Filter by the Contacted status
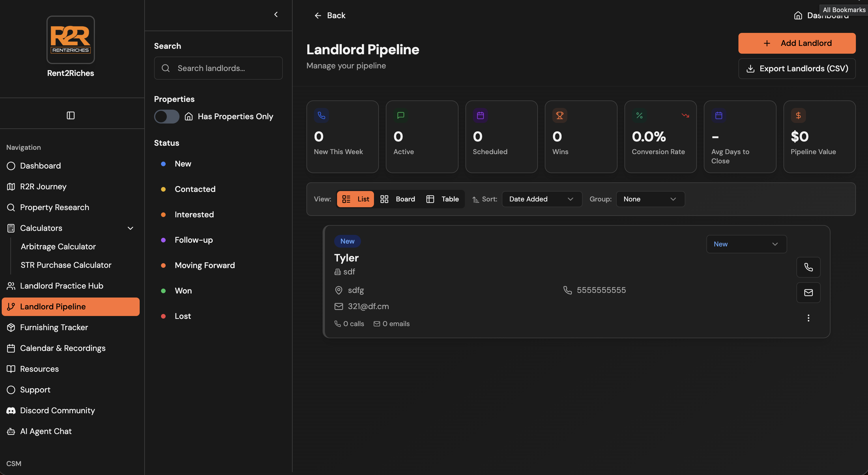This screenshot has height=475, width=868. [x=195, y=189]
